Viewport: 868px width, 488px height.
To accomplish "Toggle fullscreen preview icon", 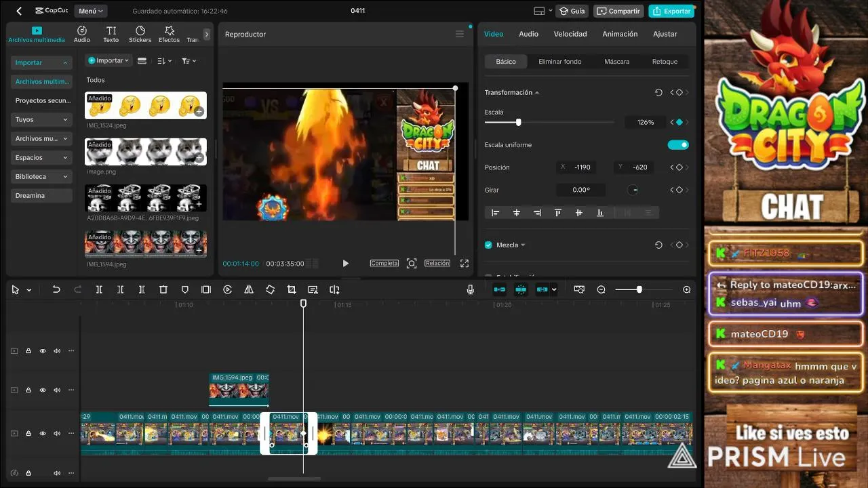I will 465,264.
